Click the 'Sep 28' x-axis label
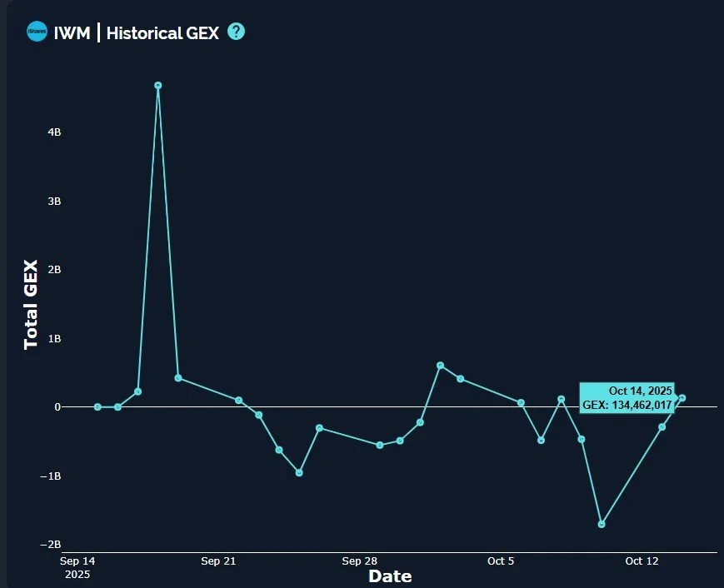Screen dimensions: 724x588 point(359,561)
